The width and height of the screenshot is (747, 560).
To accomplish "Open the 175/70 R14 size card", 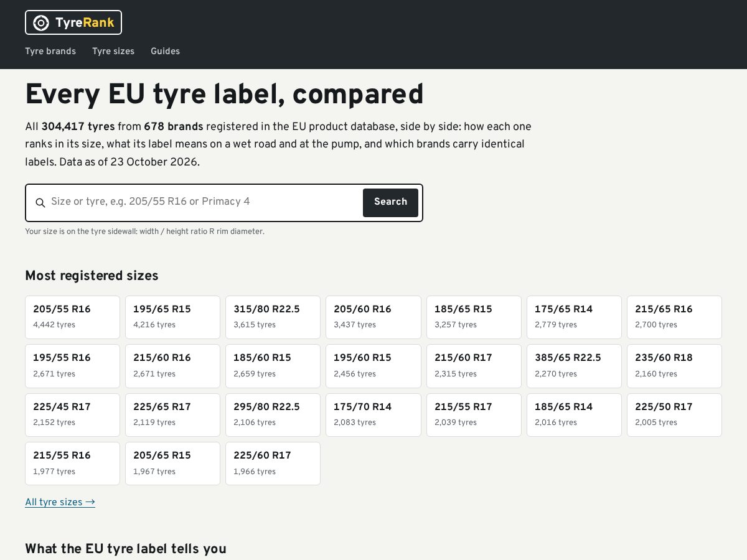I will (373, 415).
